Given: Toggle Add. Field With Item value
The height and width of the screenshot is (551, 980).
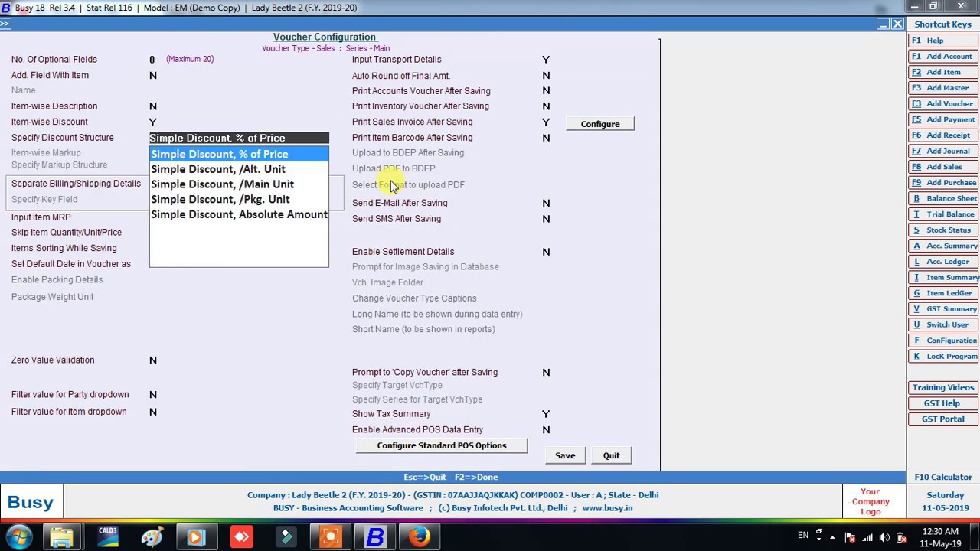Looking at the screenshot, I should (153, 76).
